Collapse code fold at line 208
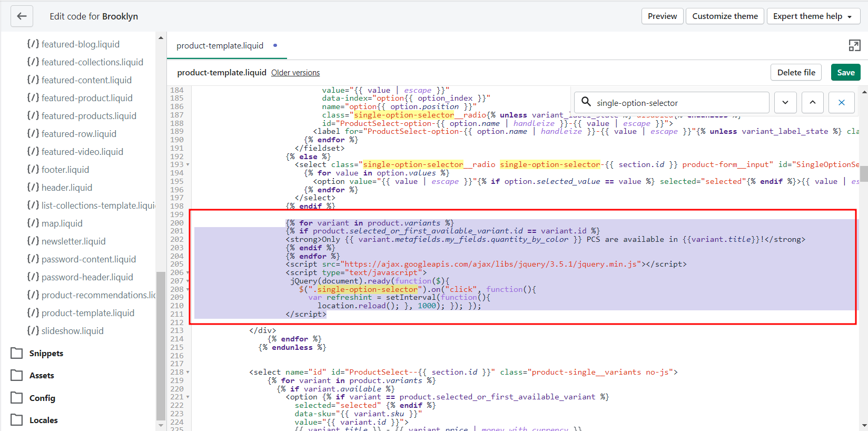The width and height of the screenshot is (868, 431). click(x=188, y=290)
